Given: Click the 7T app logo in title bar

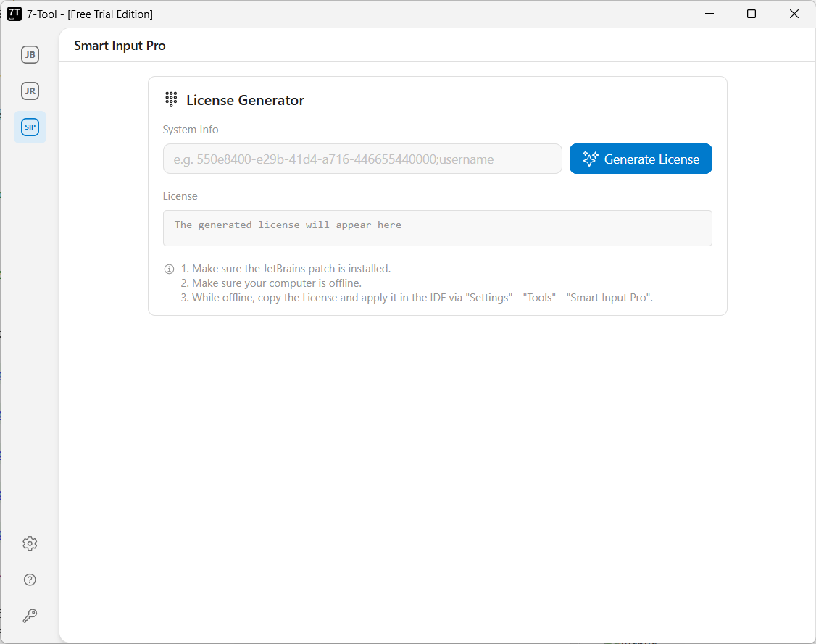Looking at the screenshot, I should pyautogui.click(x=14, y=14).
